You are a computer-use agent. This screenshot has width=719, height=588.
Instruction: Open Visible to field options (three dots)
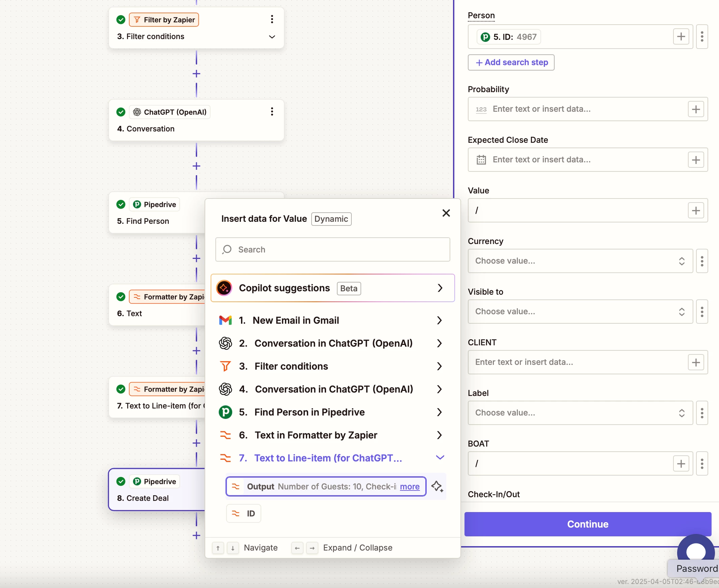point(702,312)
